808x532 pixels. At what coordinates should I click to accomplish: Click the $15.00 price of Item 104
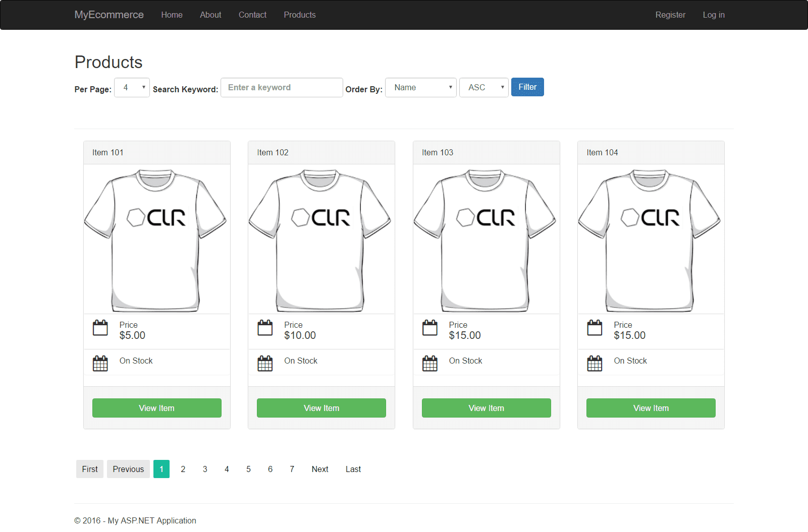point(630,335)
